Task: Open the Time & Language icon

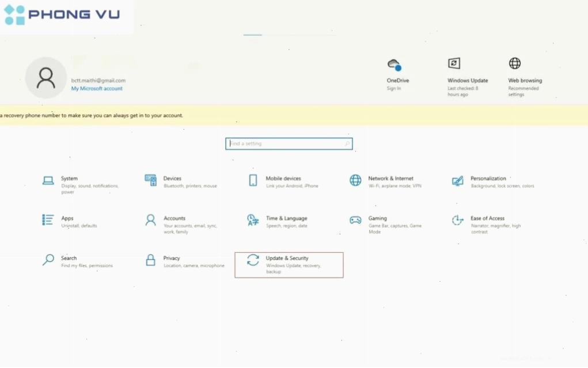Action: [253, 220]
